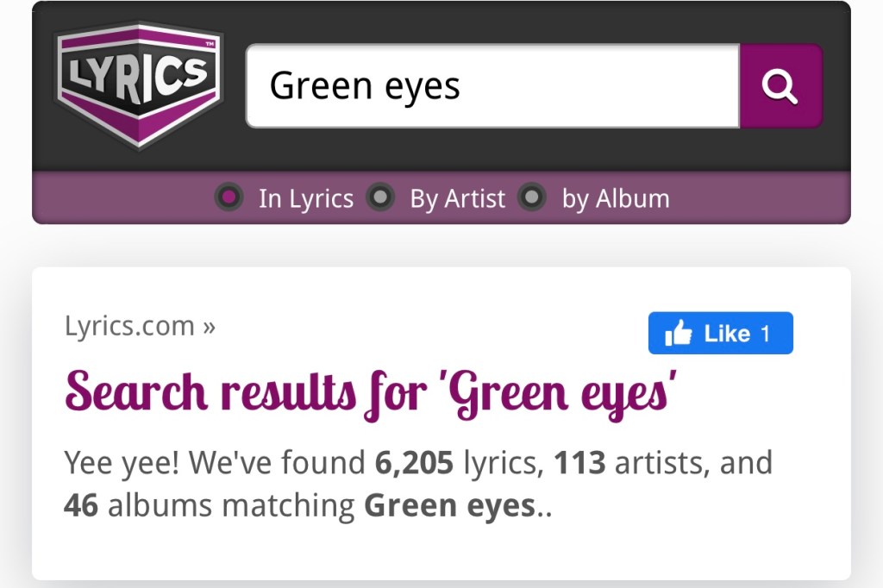Click the 'Yee yee!' summary text
This screenshot has width=883, height=588.
(122, 464)
